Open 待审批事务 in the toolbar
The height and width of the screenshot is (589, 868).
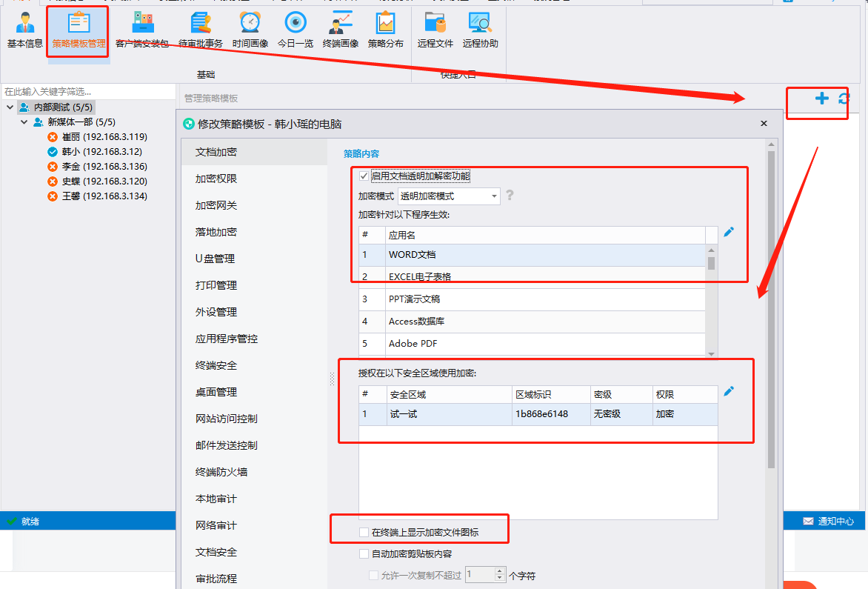201,30
